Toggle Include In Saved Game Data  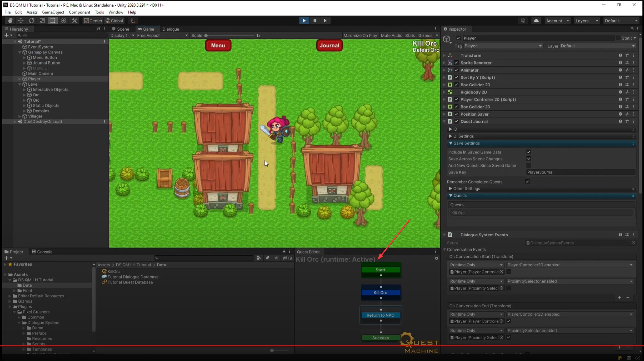click(529, 152)
